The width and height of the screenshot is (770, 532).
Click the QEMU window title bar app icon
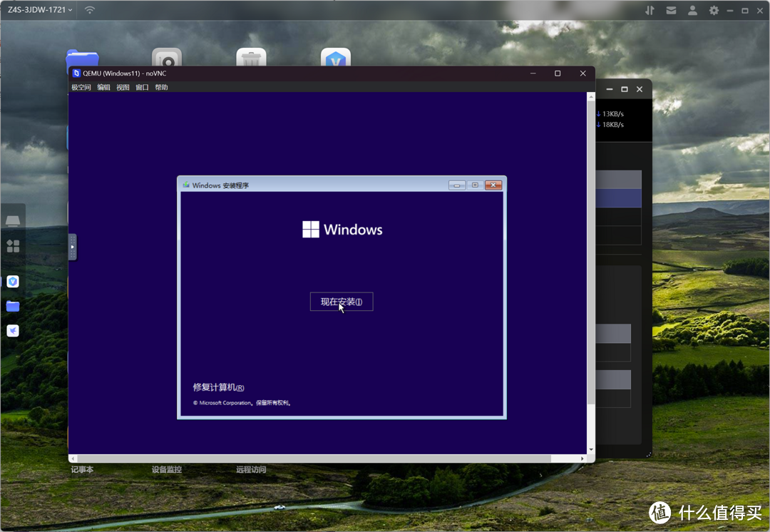click(76, 73)
